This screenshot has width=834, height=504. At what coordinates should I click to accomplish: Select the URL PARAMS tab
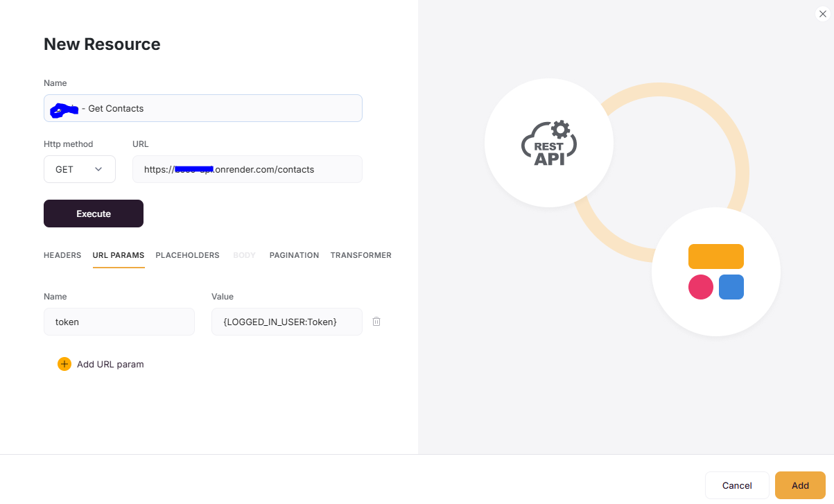click(x=119, y=255)
